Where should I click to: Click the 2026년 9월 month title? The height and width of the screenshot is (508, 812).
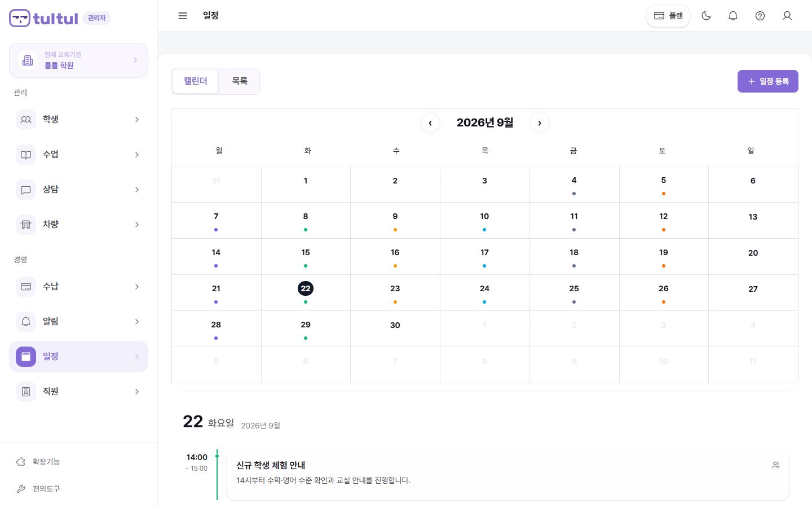tap(485, 123)
